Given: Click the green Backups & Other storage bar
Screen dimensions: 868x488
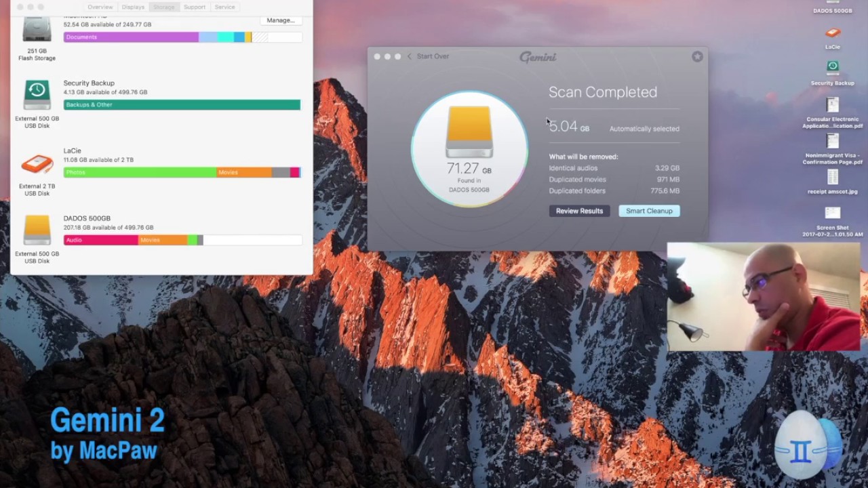Looking at the screenshot, I should (182, 105).
